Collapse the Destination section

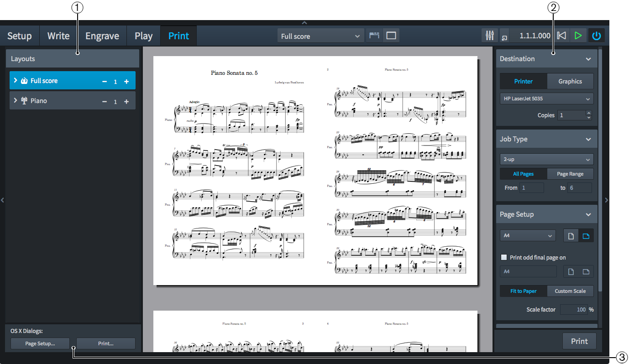(588, 59)
